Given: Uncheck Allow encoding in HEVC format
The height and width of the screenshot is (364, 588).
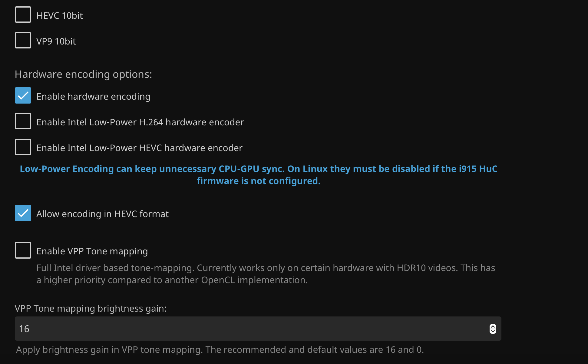Looking at the screenshot, I should click(23, 213).
